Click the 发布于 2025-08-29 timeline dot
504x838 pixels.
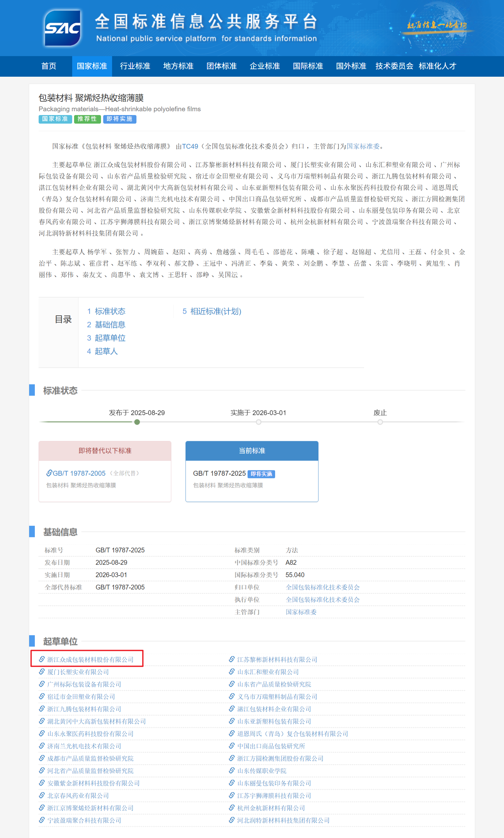(x=137, y=422)
